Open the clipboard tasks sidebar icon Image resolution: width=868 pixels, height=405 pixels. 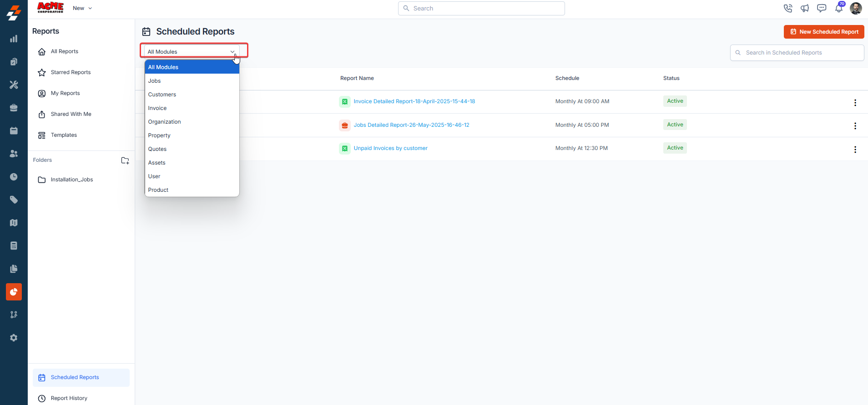coord(14,62)
